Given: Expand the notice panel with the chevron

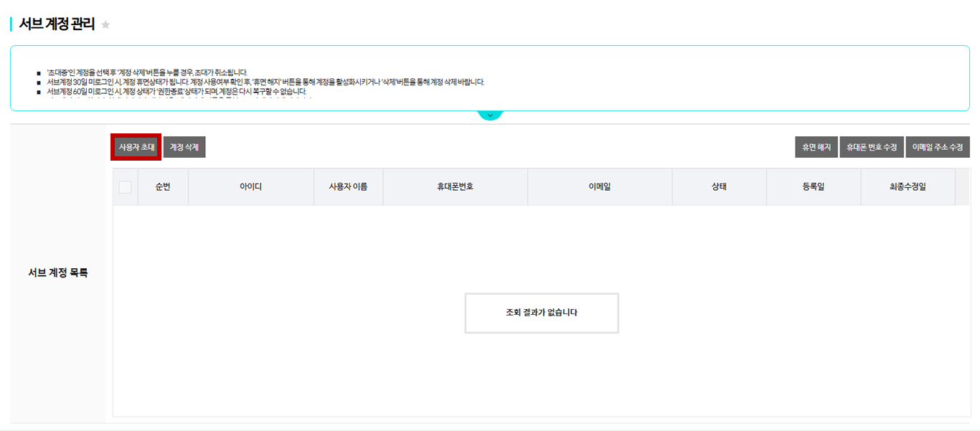Looking at the screenshot, I should pos(490,115).
